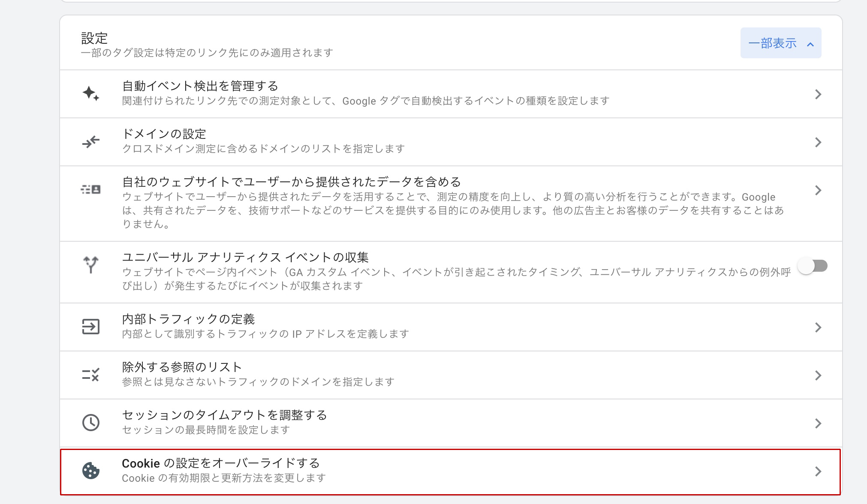Open セッションのタイムアウト via its chevron
867x504 pixels.
pyautogui.click(x=818, y=423)
